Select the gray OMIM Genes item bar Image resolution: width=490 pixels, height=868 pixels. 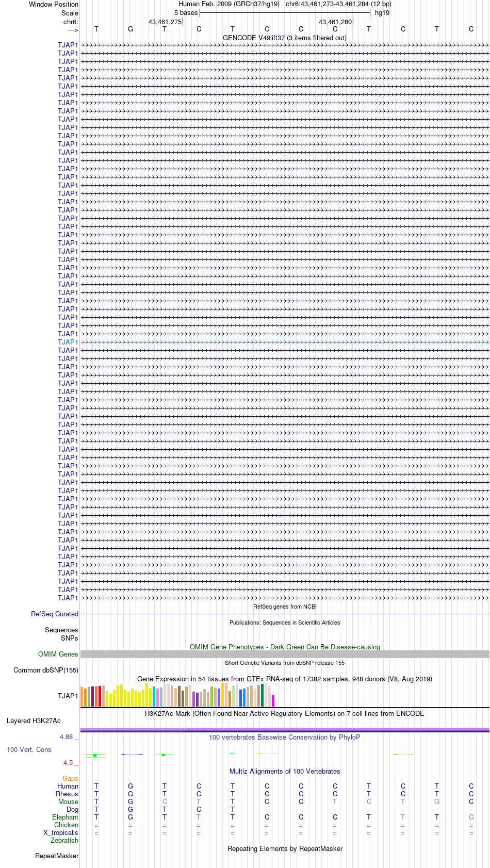coord(285,654)
